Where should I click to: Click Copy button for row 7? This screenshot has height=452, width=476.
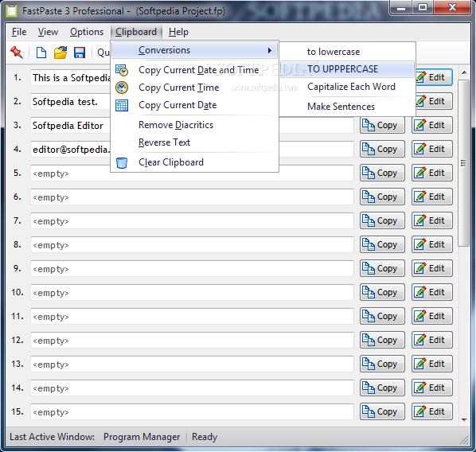pos(382,220)
